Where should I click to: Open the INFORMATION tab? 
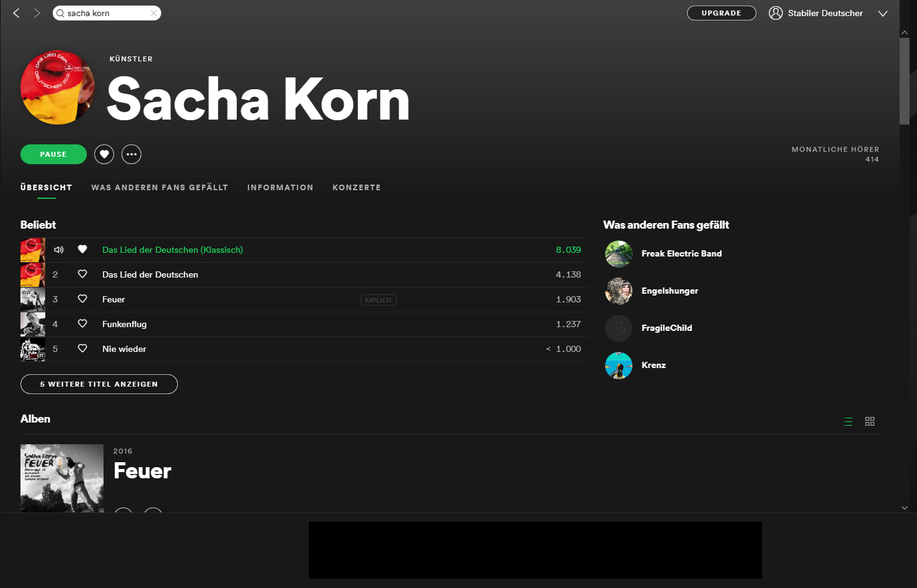click(280, 187)
